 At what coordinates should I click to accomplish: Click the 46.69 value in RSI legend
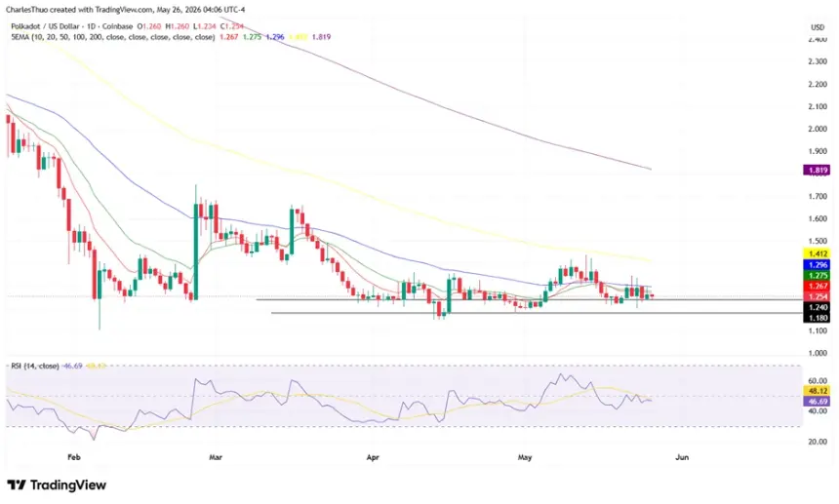click(x=73, y=367)
